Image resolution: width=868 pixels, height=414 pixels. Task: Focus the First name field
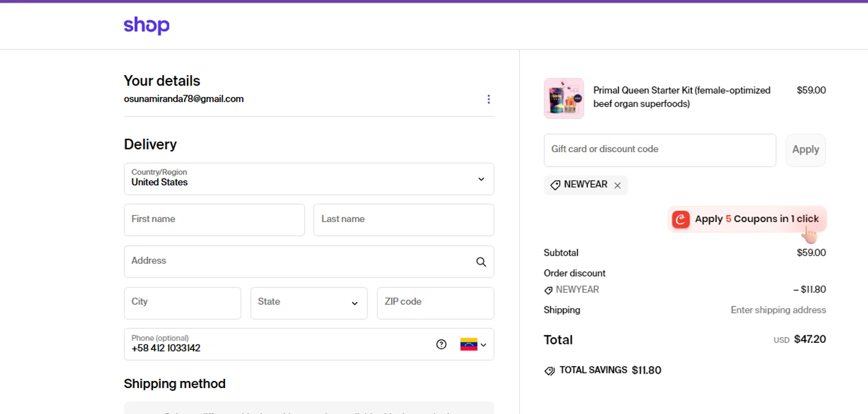point(214,220)
